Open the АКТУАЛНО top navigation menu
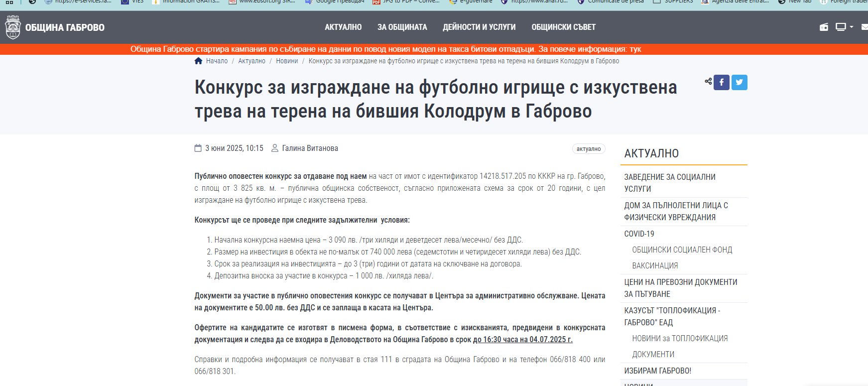 coord(343,27)
